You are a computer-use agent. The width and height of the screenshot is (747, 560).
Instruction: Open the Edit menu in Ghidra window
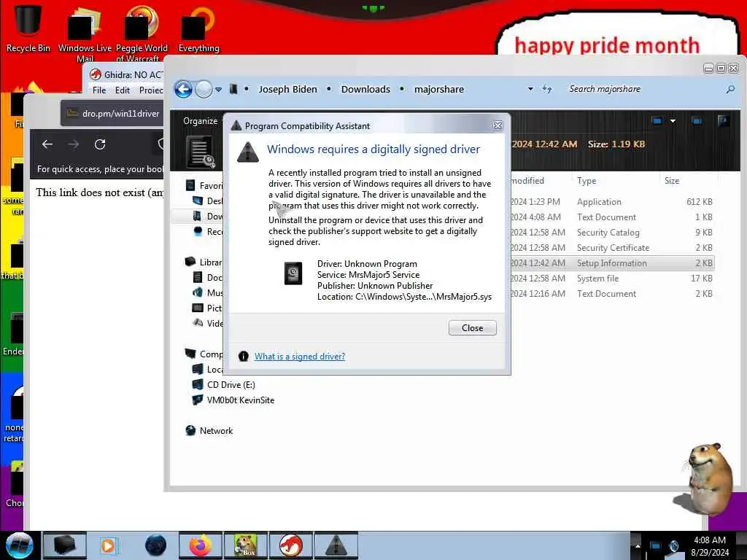click(122, 90)
